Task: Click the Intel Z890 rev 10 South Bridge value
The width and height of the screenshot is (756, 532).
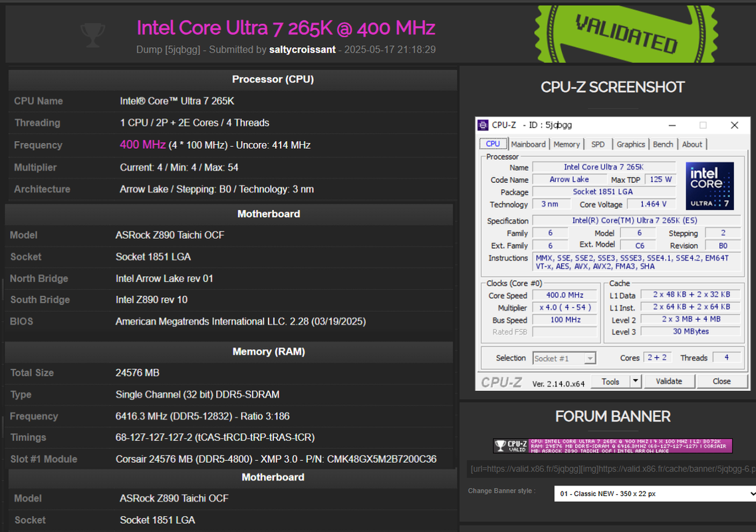Action: click(x=152, y=299)
